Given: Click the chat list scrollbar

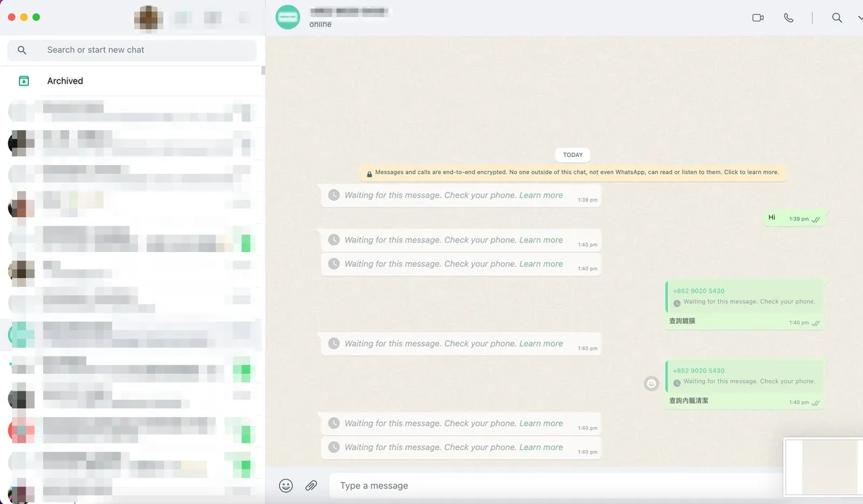Looking at the screenshot, I should (263, 70).
